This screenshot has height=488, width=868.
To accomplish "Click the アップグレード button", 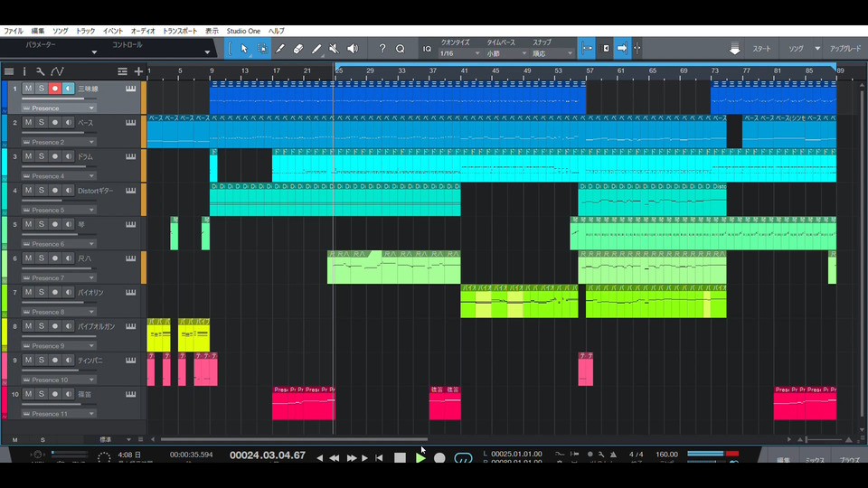I will [845, 49].
